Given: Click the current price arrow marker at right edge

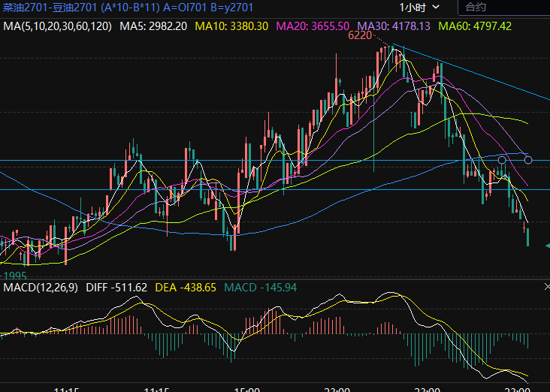Looking at the screenshot, I should [548, 246].
